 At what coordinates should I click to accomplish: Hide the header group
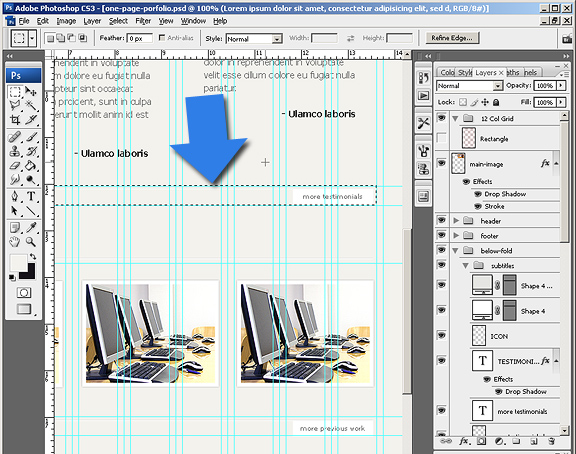pyautogui.click(x=442, y=220)
